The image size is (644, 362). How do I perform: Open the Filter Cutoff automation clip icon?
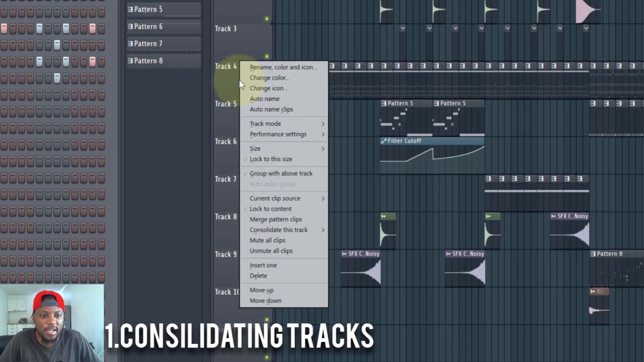[384, 141]
